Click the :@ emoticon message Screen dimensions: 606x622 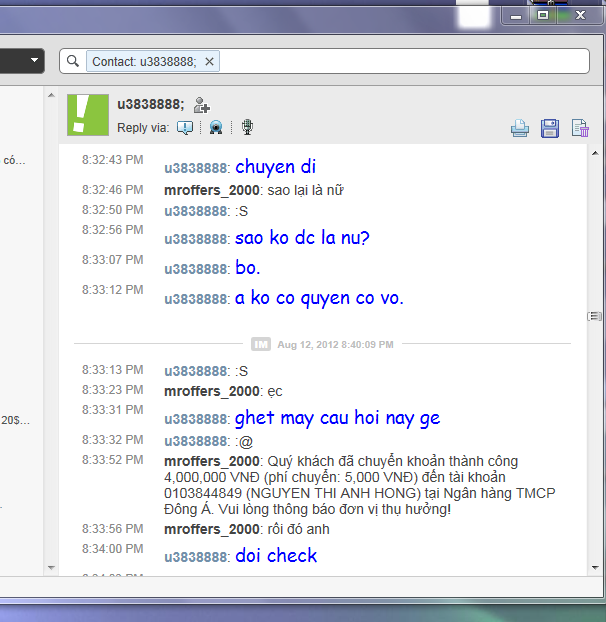point(244,441)
